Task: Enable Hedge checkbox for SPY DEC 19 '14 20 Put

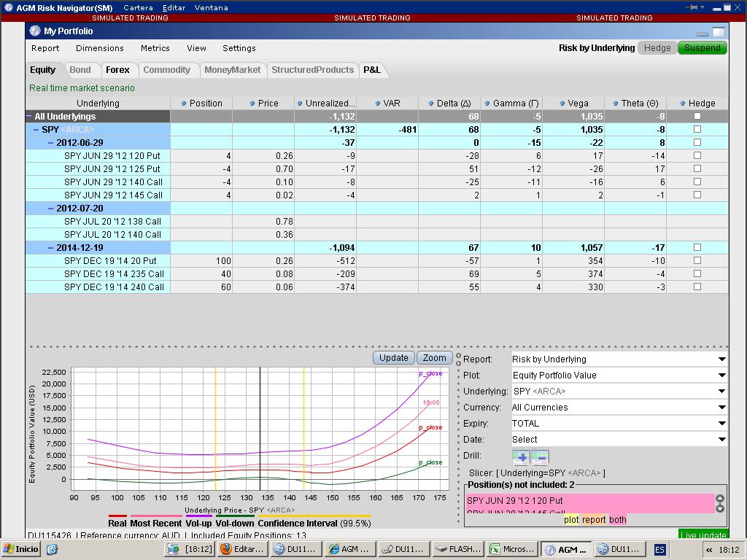Action: click(697, 260)
